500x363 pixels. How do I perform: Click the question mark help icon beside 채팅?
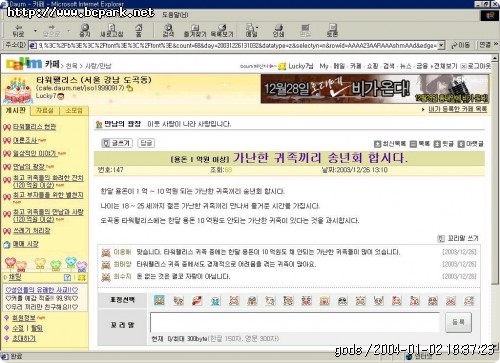67,277
